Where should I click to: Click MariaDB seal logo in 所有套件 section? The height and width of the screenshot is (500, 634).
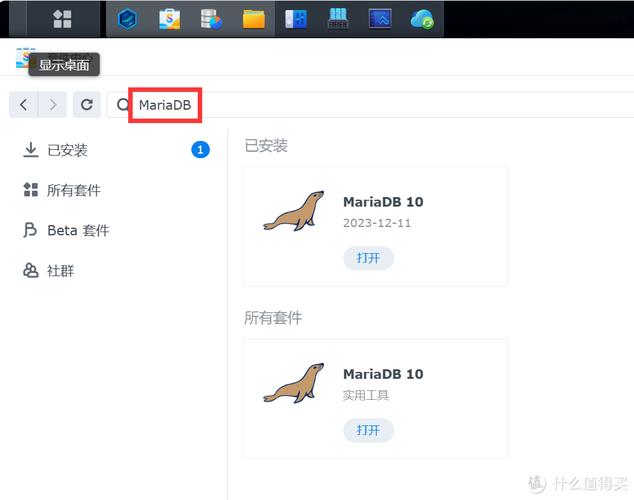coord(294,383)
